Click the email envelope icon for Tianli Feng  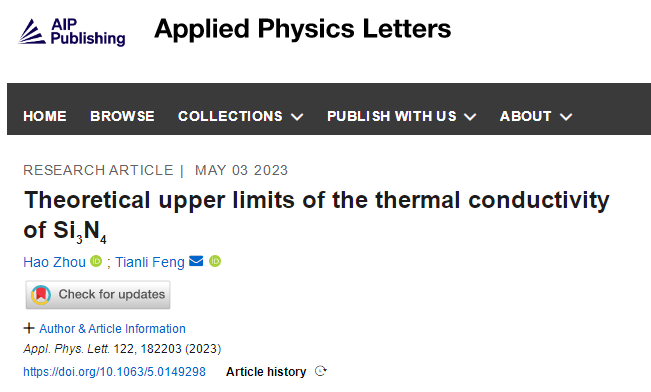(196, 261)
